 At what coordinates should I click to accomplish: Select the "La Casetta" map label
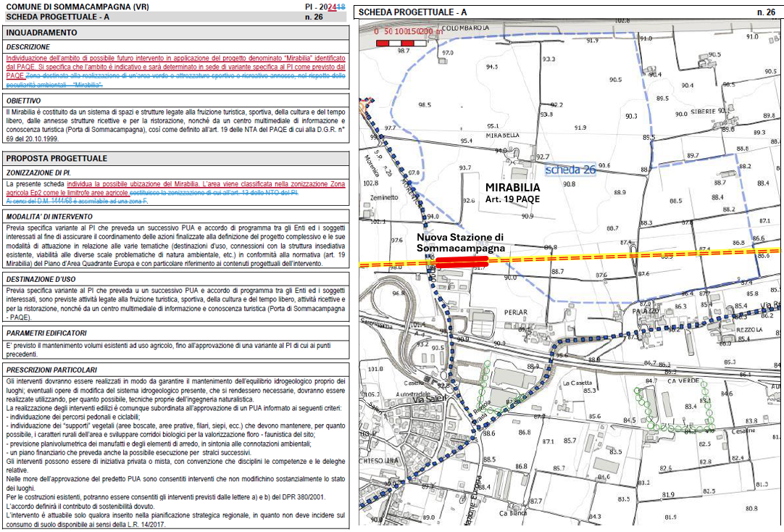pos(577,383)
